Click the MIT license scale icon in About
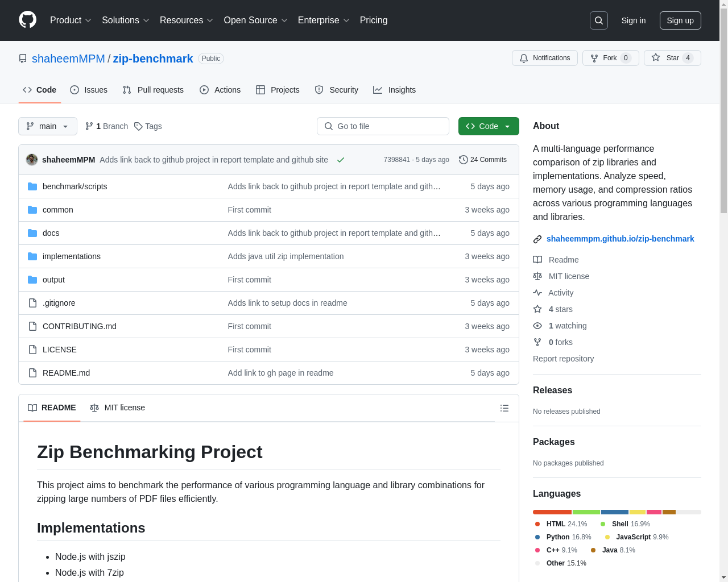Screen dimensions: 728x582 pos(537,276)
